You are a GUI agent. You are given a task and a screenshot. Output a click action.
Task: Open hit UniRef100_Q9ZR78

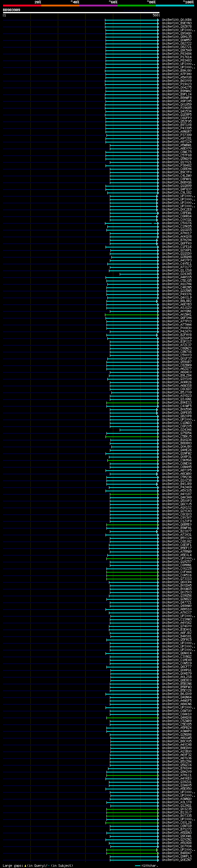177,26
